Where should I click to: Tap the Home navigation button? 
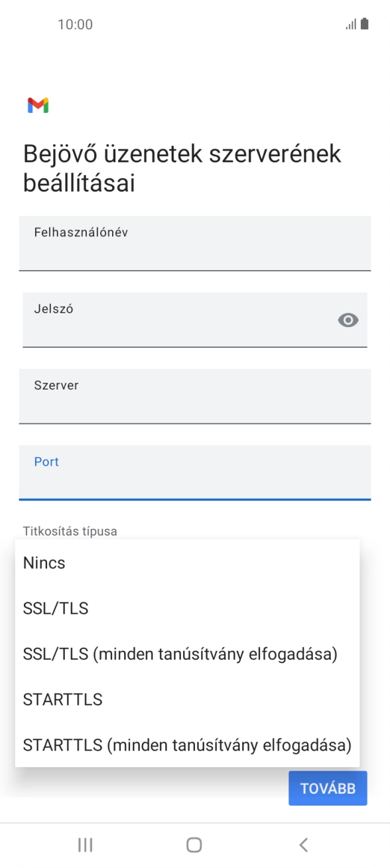pyautogui.click(x=194, y=845)
